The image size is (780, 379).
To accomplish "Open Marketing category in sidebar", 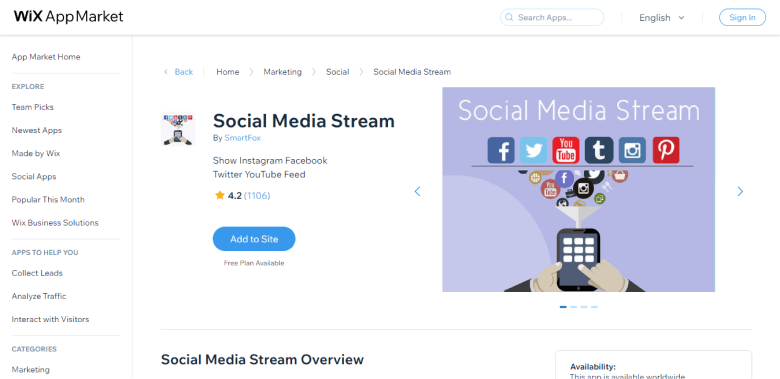I will [31, 370].
